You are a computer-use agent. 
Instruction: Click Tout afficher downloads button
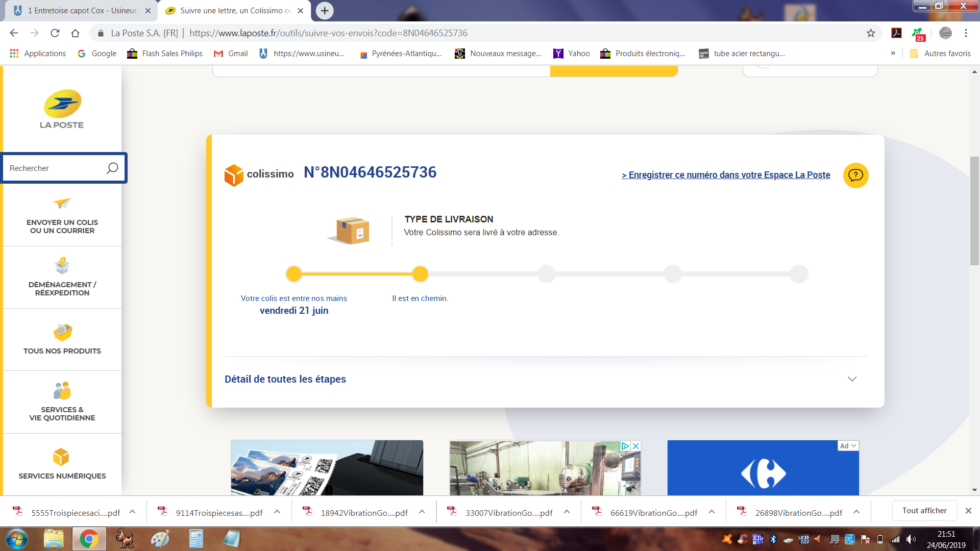tap(924, 511)
